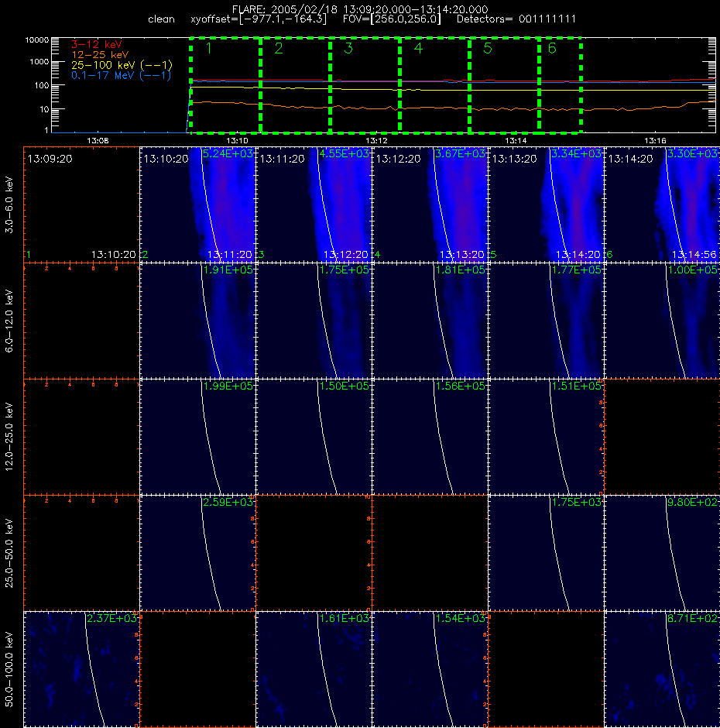Image resolution: width=720 pixels, height=728 pixels.
Task: Open the image panel labeled 4.55E+03
Action: coord(314,204)
